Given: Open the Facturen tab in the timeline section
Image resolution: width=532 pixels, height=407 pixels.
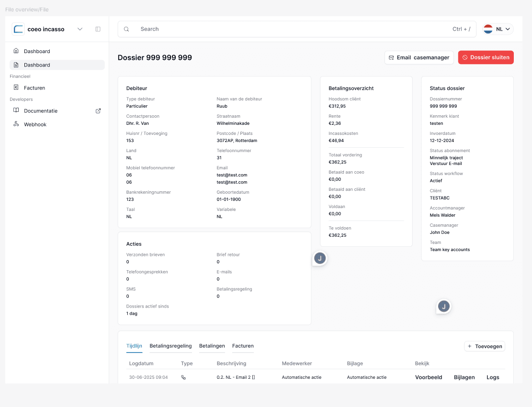Looking at the screenshot, I should [x=243, y=346].
